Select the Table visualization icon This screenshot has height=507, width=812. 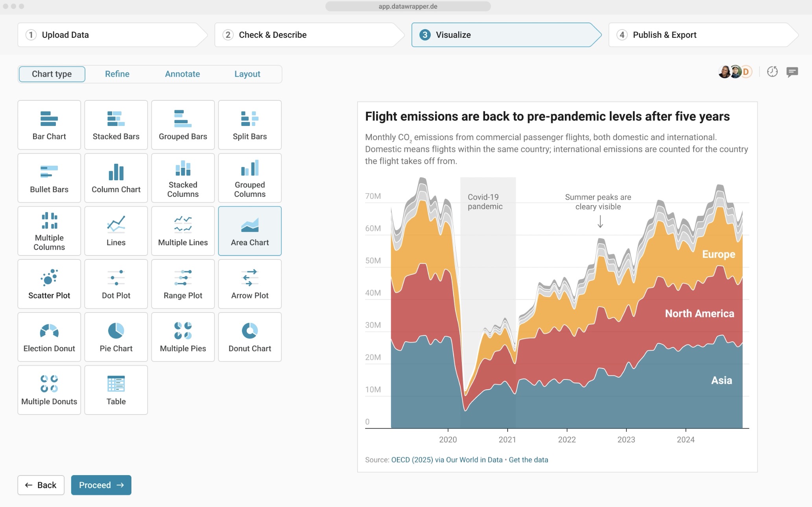(x=116, y=390)
